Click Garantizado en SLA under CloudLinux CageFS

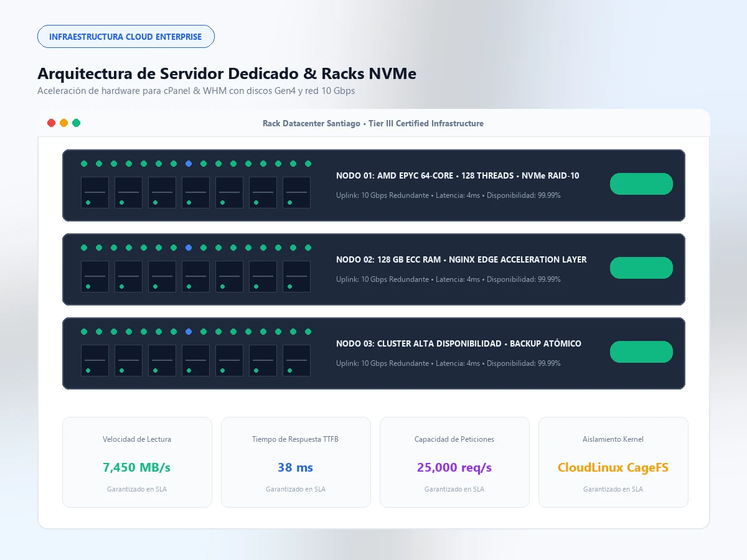point(613,489)
